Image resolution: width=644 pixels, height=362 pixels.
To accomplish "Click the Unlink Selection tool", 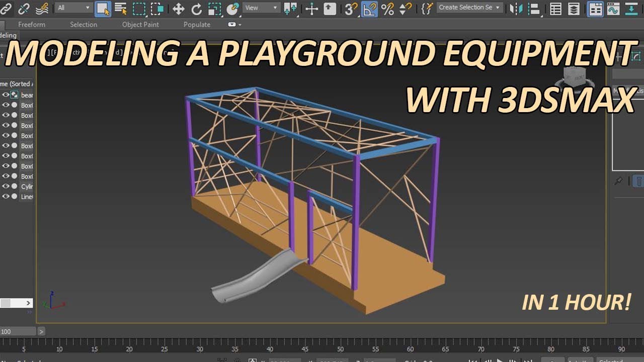I will point(24,8).
